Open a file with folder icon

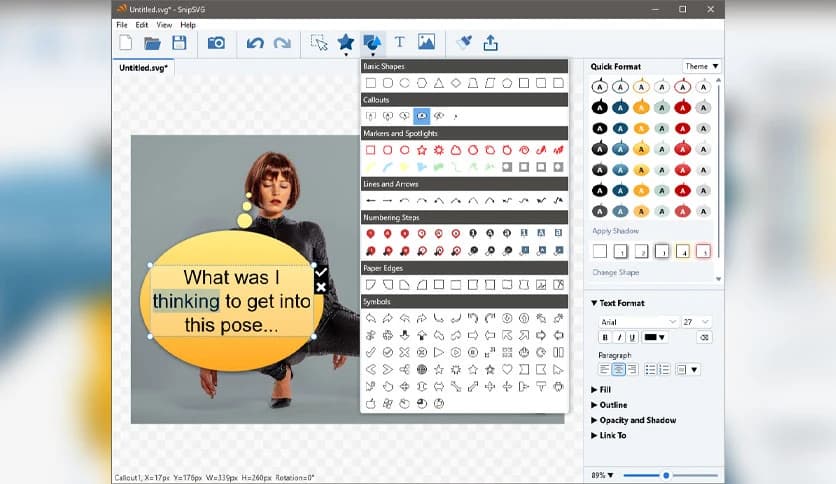(152, 43)
